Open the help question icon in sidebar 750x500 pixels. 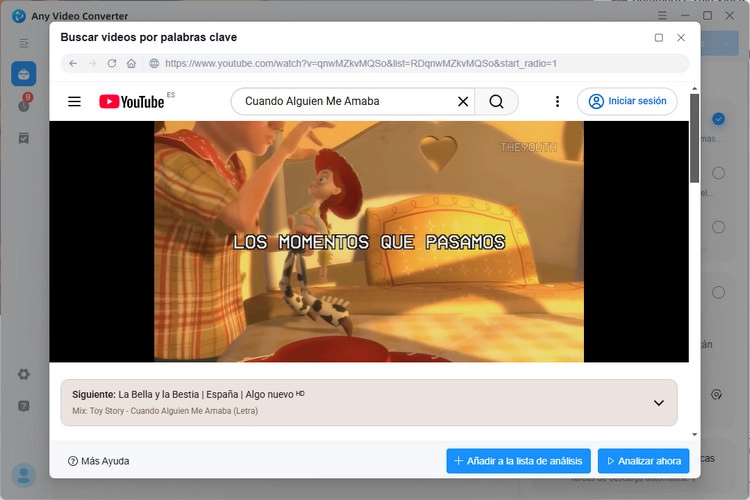pos(23,406)
